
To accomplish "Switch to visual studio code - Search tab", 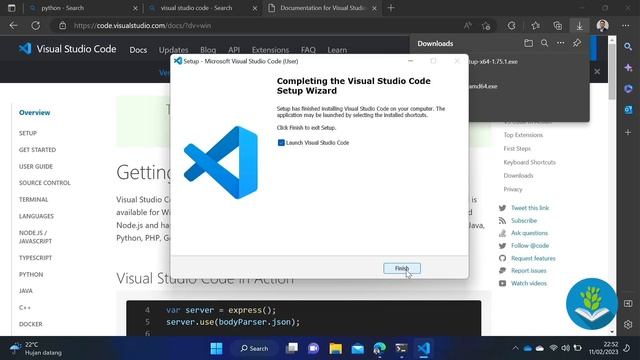I will pyautogui.click(x=203, y=8).
